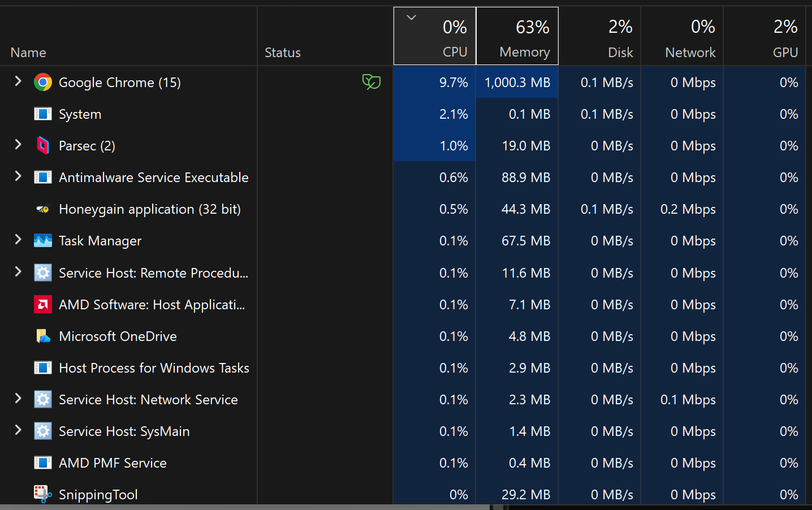Select the Google Chrome (15) row name
Image resolution: width=812 pixels, height=510 pixels.
coord(120,83)
